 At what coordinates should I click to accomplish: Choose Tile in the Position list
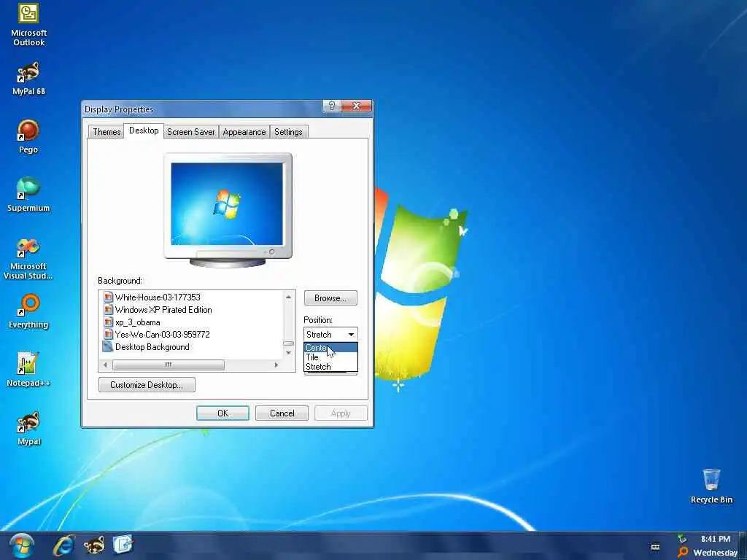330,357
